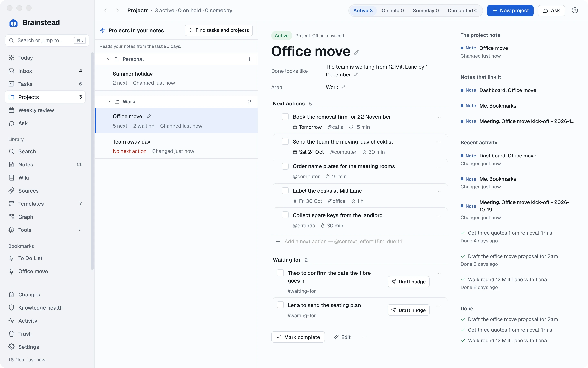Open the Graph view
The height and width of the screenshot is (368, 588).
coord(45,217)
